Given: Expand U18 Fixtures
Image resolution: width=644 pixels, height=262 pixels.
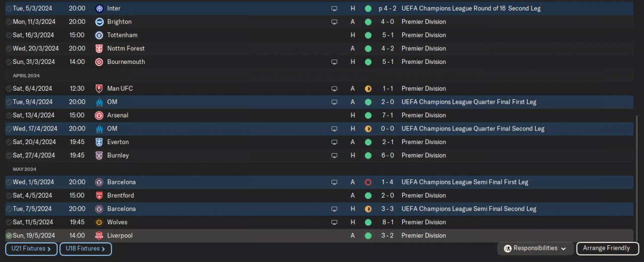Looking at the screenshot, I should [x=86, y=249].
